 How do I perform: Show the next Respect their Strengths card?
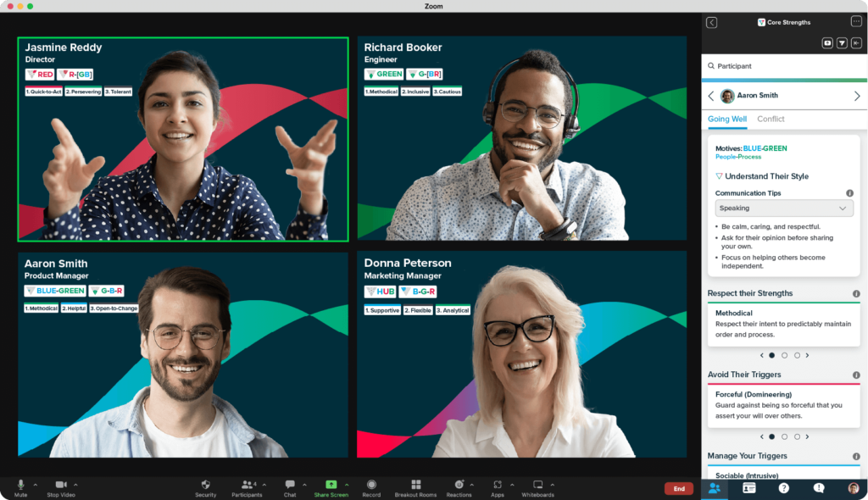[x=807, y=355]
